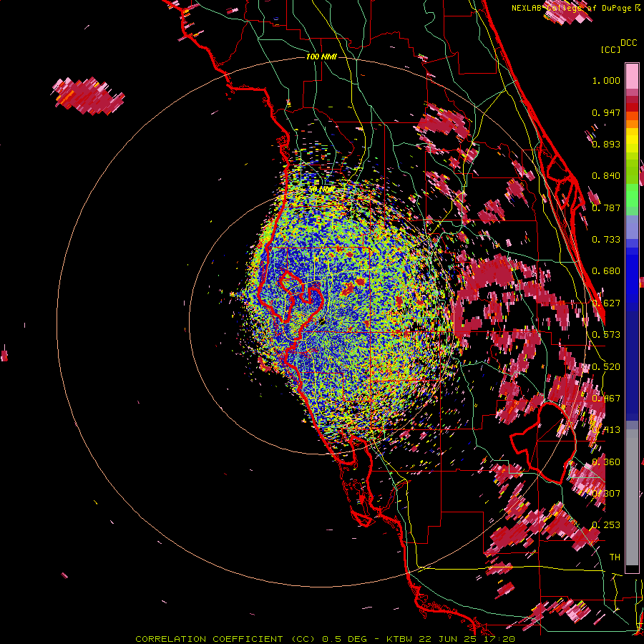Viewport: 644px width, 644px height.
Task: Pick the light pink swatch at colorbar top
Action: [632, 77]
